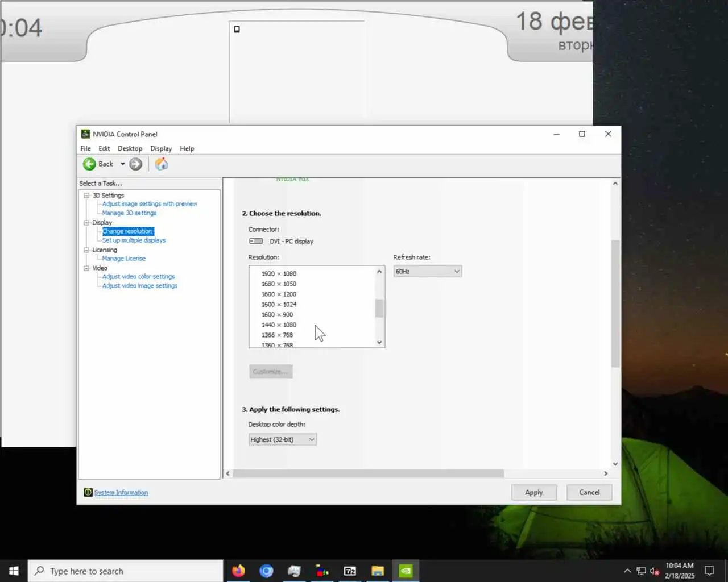This screenshot has width=728, height=582.
Task: Open the Refresh rate 60Hz dropdown
Action: (x=427, y=272)
